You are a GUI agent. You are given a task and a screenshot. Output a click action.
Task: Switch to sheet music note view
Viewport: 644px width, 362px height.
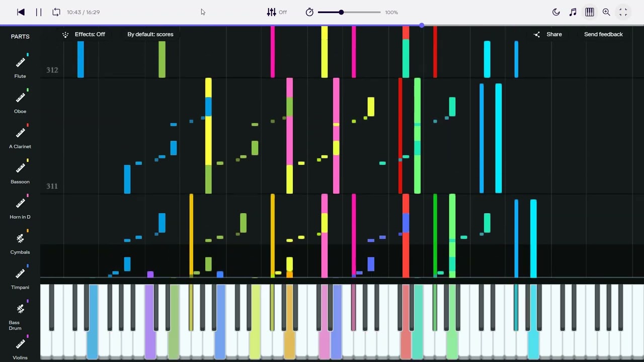click(x=573, y=12)
